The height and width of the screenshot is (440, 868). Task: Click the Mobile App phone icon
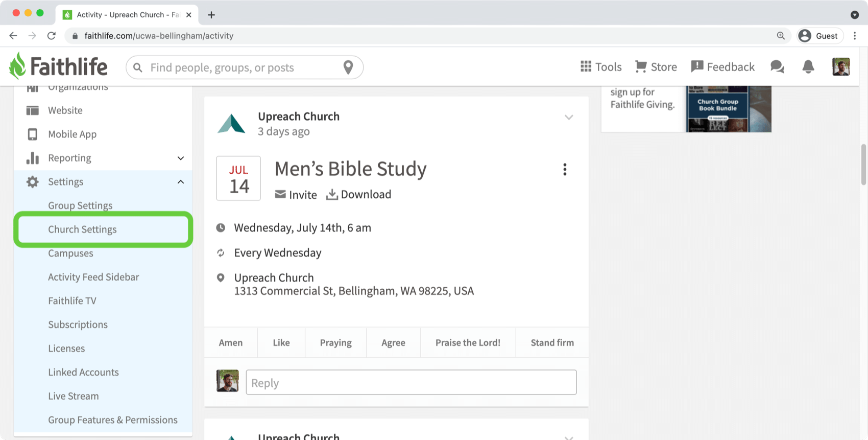pyautogui.click(x=33, y=134)
